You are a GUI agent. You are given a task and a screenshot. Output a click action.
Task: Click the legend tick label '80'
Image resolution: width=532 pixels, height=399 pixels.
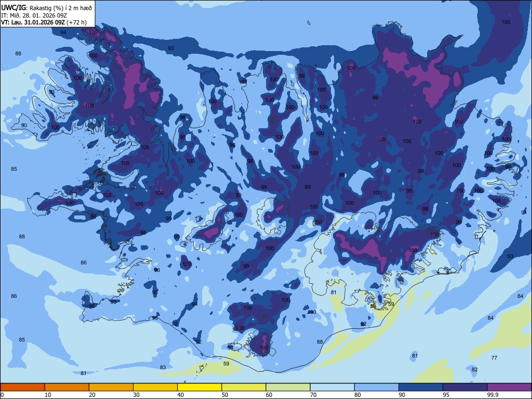(x=358, y=395)
